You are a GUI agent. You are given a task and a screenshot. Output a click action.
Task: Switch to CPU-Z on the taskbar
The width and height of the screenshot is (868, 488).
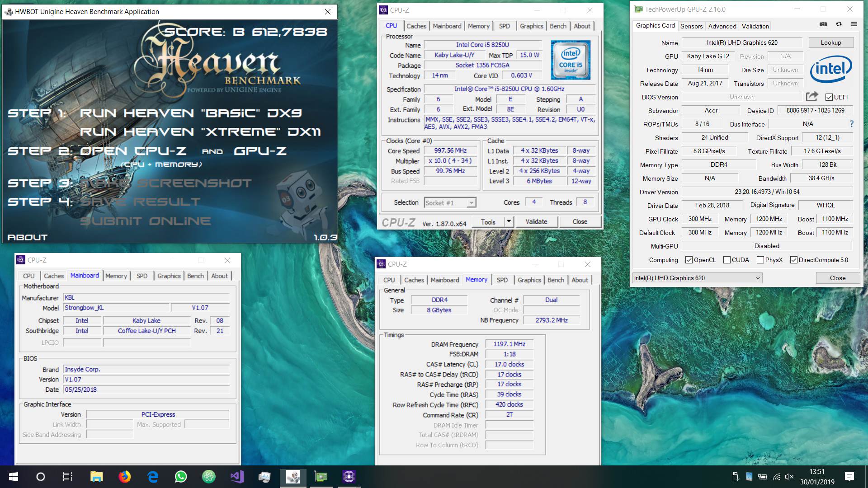pos(349,477)
